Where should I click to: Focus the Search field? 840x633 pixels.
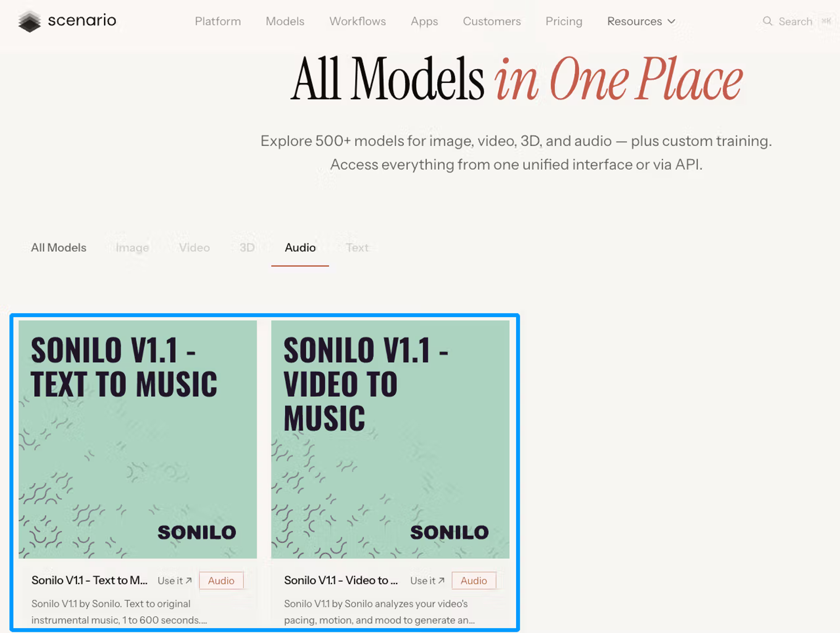click(796, 22)
